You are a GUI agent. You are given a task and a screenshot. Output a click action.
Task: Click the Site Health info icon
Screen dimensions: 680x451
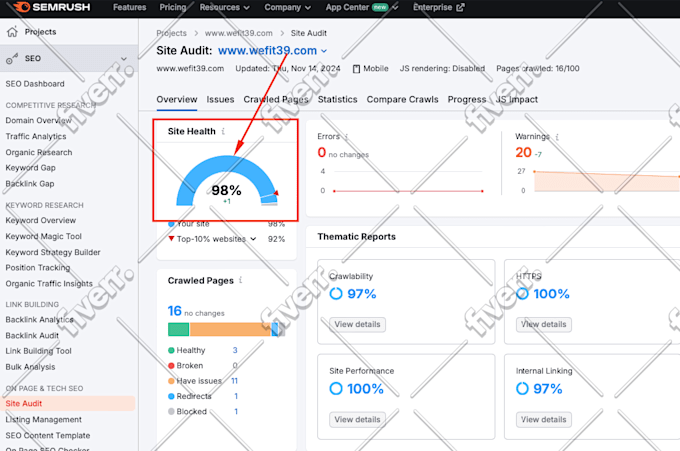point(223,131)
